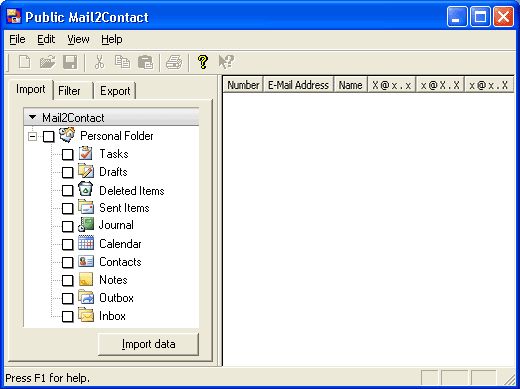The height and width of the screenshot is (389, 520).
Task: Collapse the Personal Folder tree node
Action: coord(32,136)
